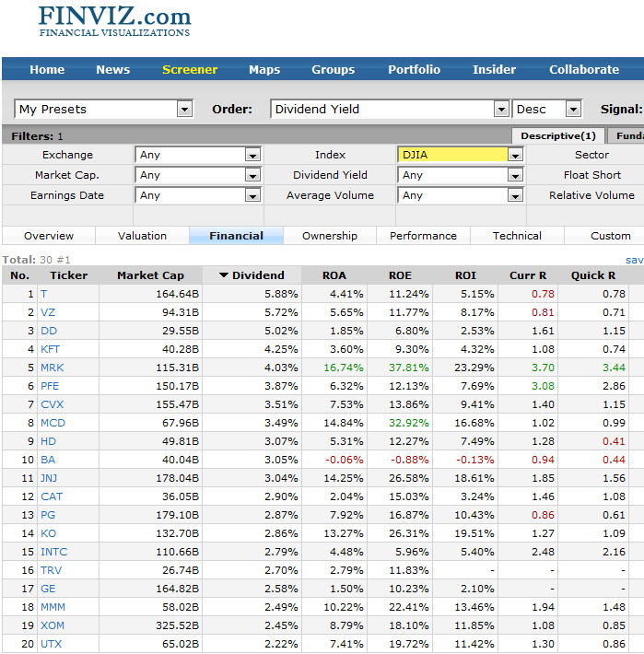Screen dimensions: 644x654
Task: Open the KFT ticker link
Action: [50, 349]
